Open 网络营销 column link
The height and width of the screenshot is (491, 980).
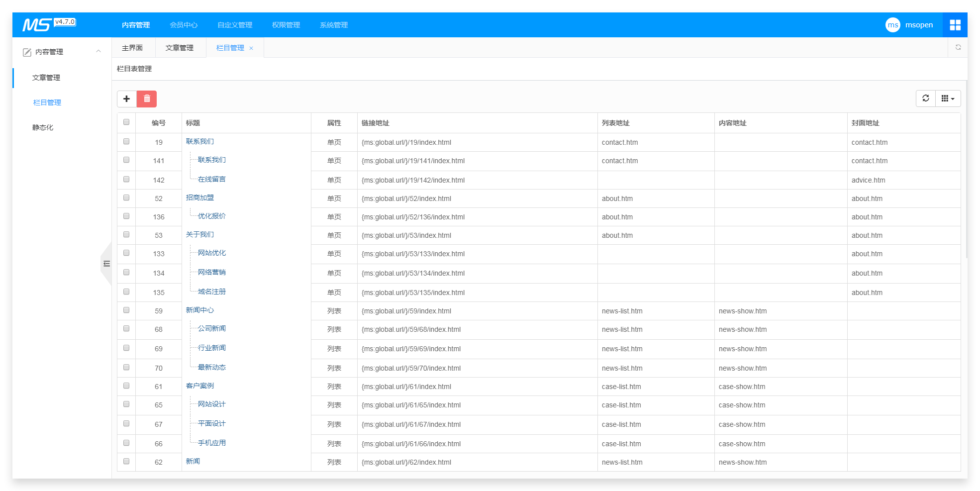[212, 272]
